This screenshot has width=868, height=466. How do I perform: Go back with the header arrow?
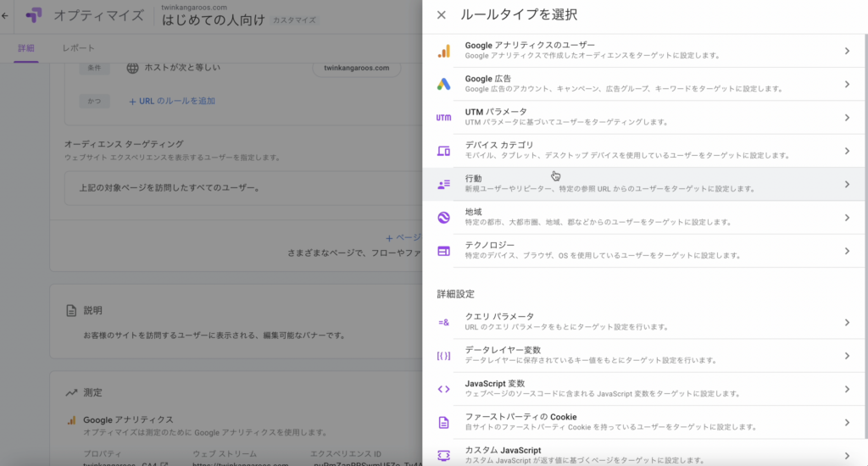(5, 15)
